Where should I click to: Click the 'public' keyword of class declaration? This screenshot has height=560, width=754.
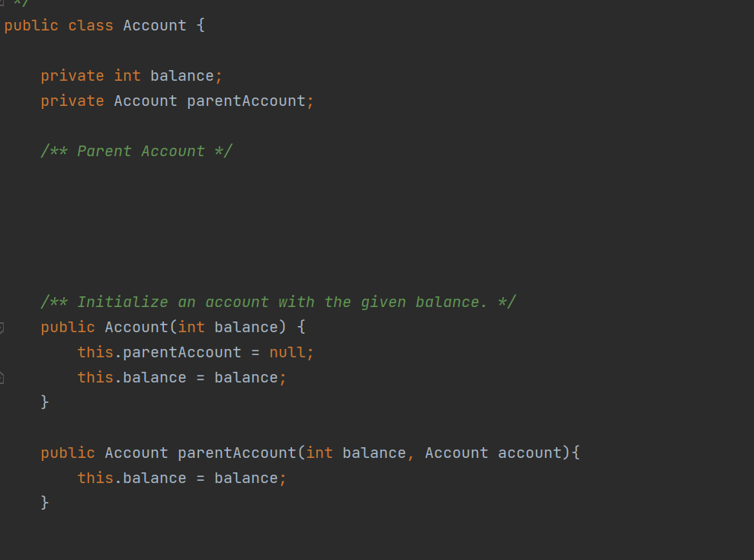[x=31, y=25]
